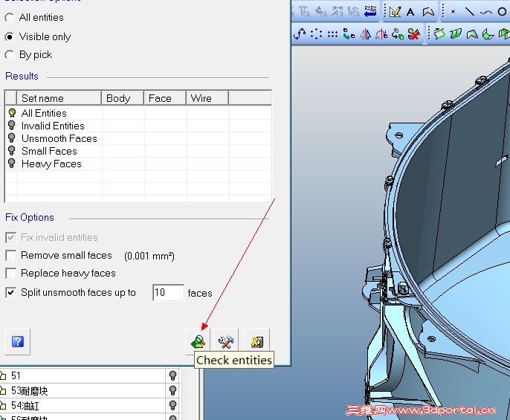Select the Small Faces result row

click(138, 152)
